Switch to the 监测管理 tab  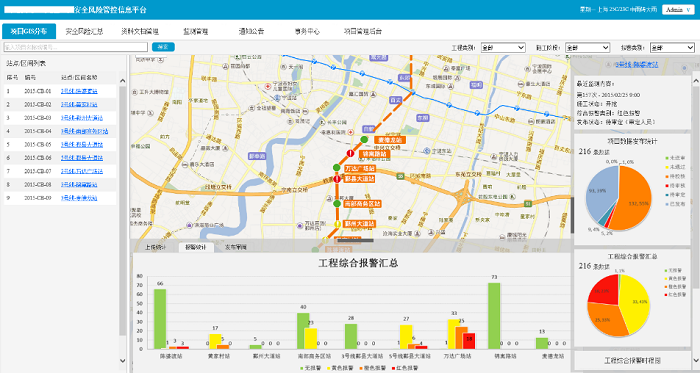[x=196, y=31]
